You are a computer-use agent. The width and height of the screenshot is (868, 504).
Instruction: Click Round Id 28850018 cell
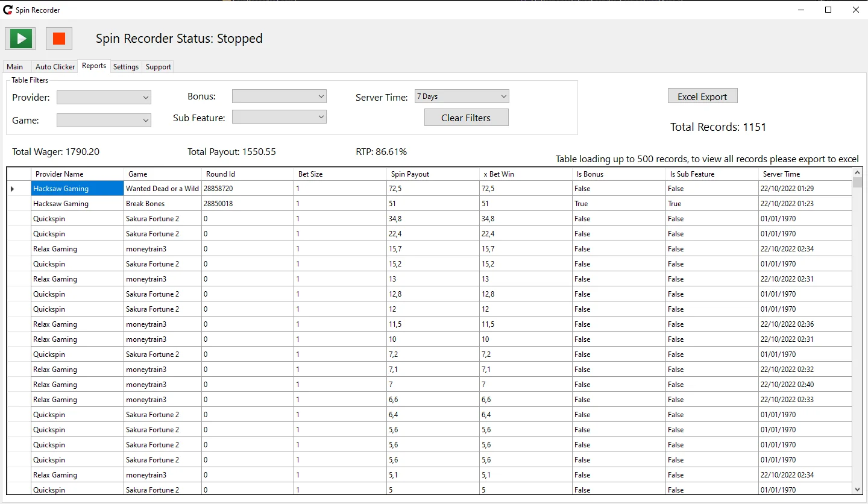click(x=248, y=204)
